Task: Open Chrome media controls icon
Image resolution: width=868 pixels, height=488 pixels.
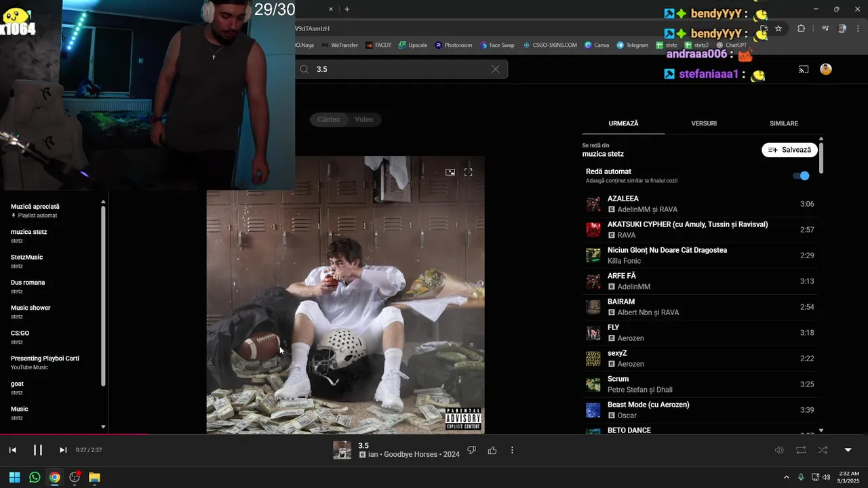Action: (825, 28)
